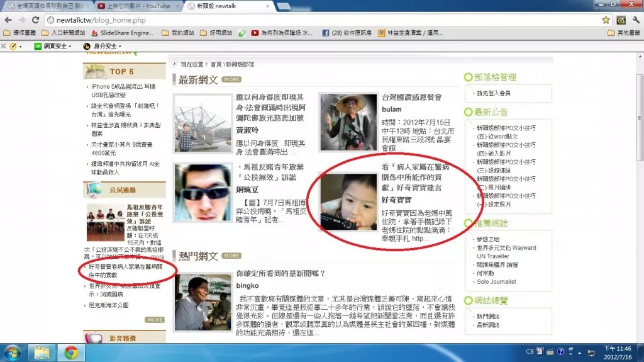Click author name bulam

(391, 110)
